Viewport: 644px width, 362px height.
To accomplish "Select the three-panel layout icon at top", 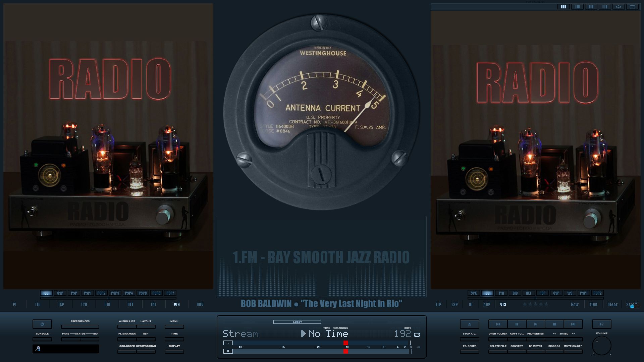I will coord(563,7).
